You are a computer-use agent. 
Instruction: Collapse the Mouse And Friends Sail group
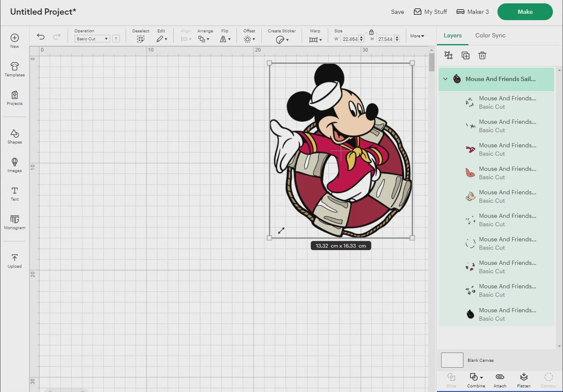point(445,79)
